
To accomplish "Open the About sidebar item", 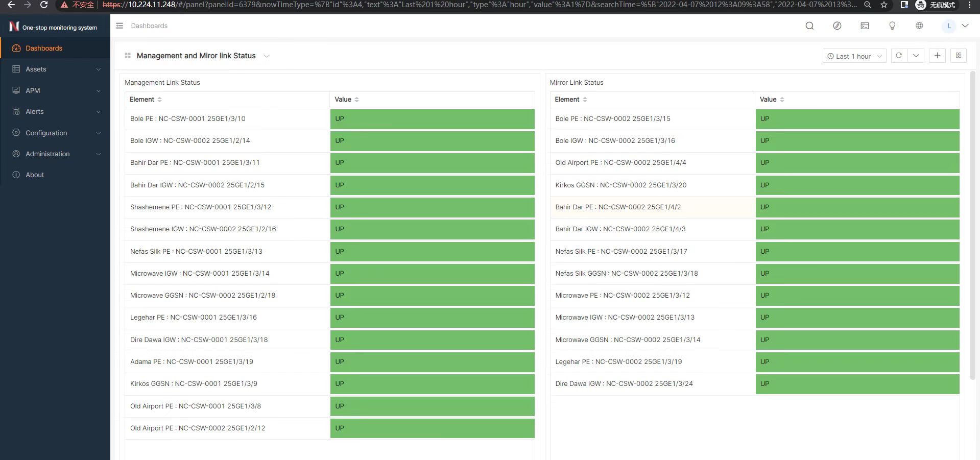I will pyautogui.click(x=35, y=175).
